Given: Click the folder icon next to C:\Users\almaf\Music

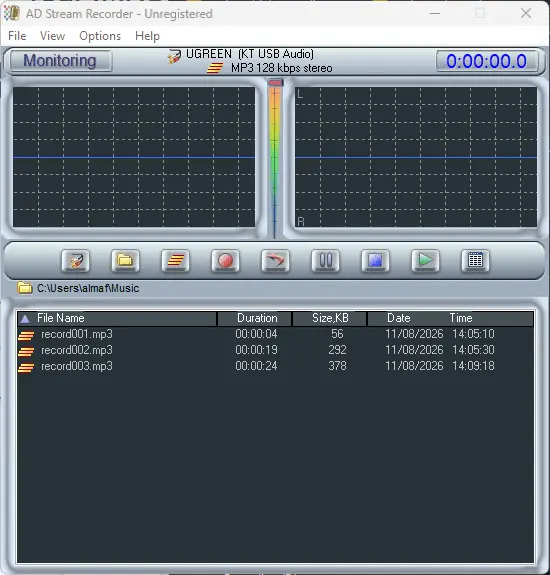Looking at the screenshot, I should pos(25,288).
